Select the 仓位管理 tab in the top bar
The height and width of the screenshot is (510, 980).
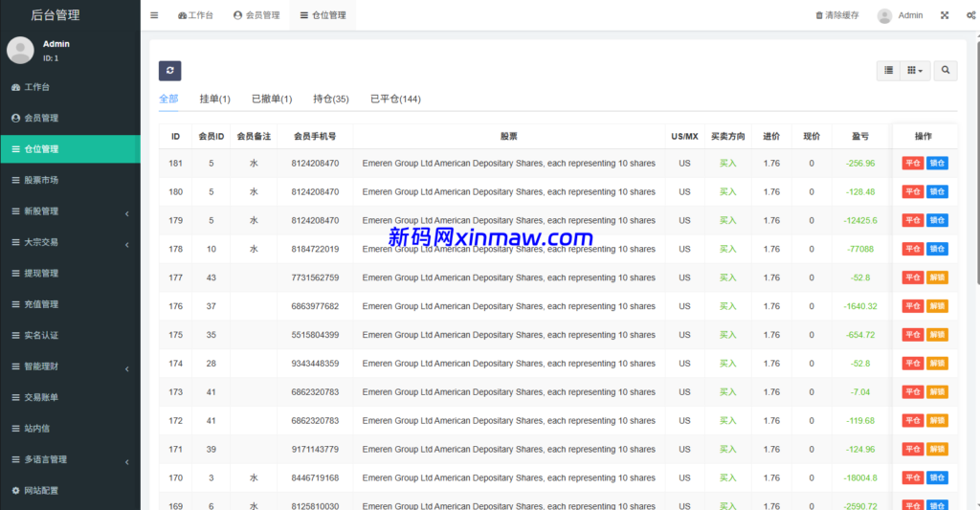click(x=323, y=15)
